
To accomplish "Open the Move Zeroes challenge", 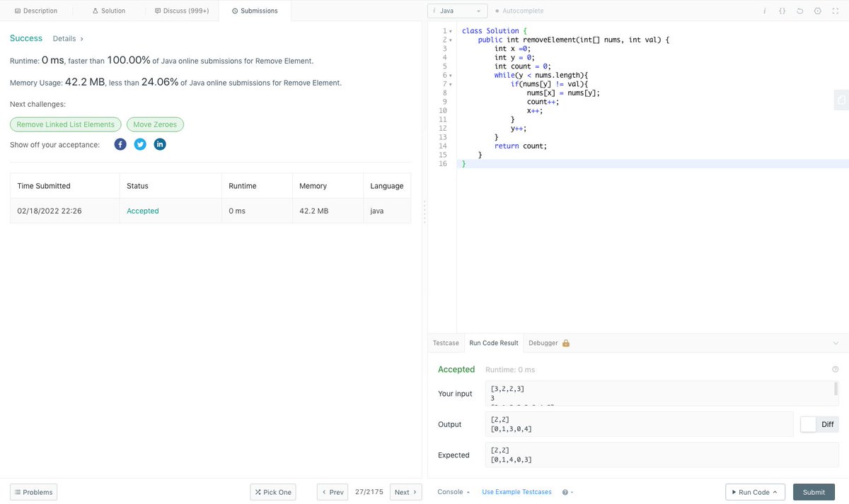I will (x=155, y=124).
